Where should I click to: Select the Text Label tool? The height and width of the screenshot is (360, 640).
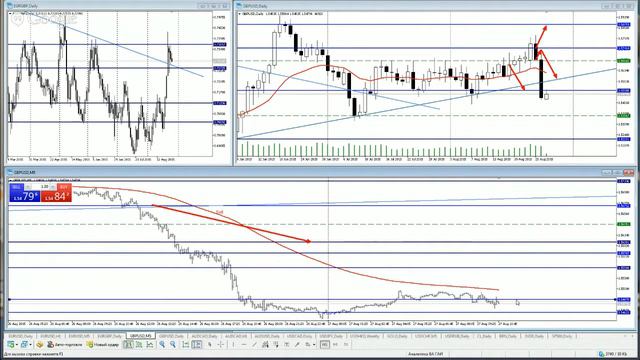[x=297, y=344]
